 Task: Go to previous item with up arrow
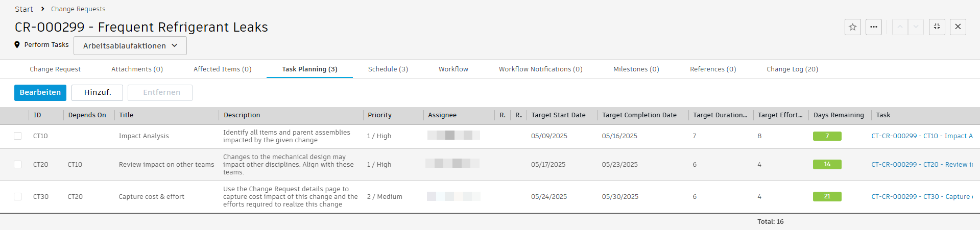(900, 27)
